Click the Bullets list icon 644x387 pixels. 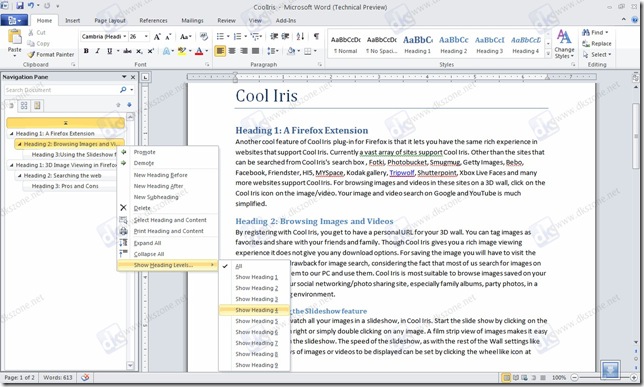tap(222, 37)
